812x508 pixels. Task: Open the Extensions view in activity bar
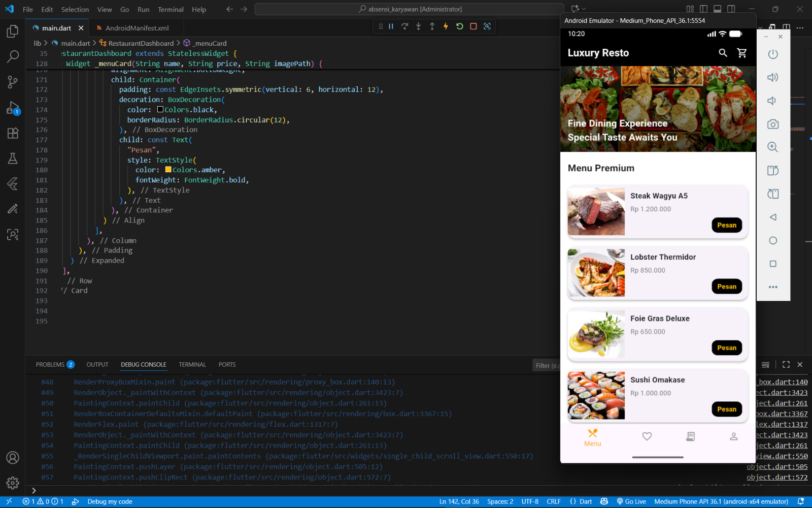click(x=13, y=133)
